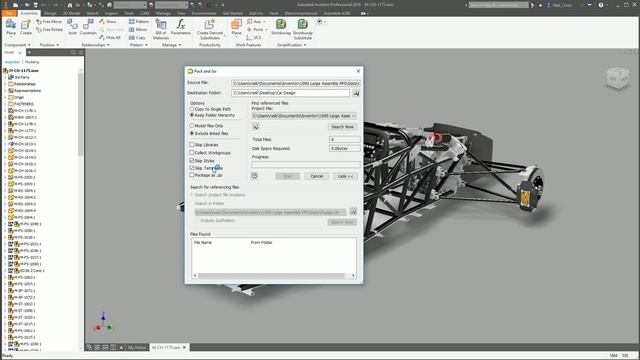The image size is (640, 360).
Task: Click Create Derived Substitutes icon
Action: 210,29
